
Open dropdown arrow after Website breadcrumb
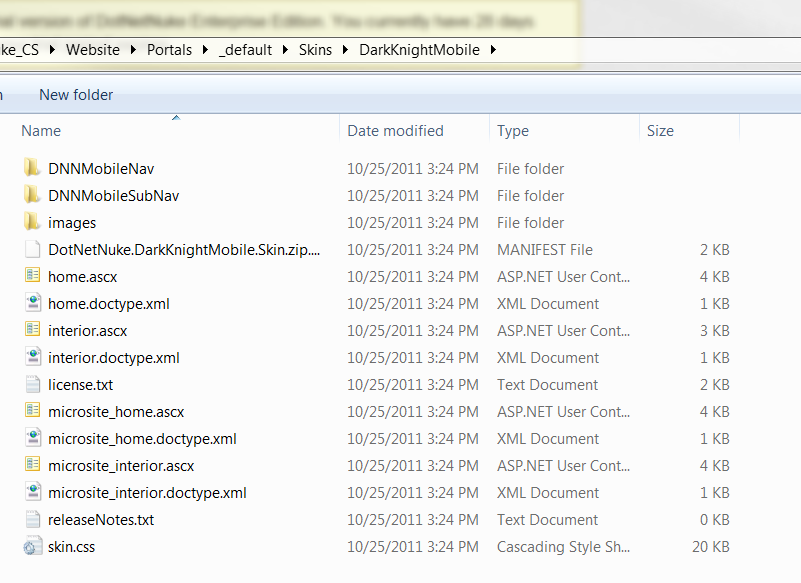click(133, 50)
